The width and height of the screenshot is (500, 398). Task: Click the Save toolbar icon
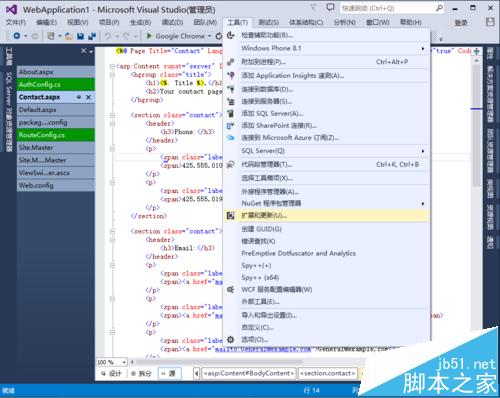point(80,36)
